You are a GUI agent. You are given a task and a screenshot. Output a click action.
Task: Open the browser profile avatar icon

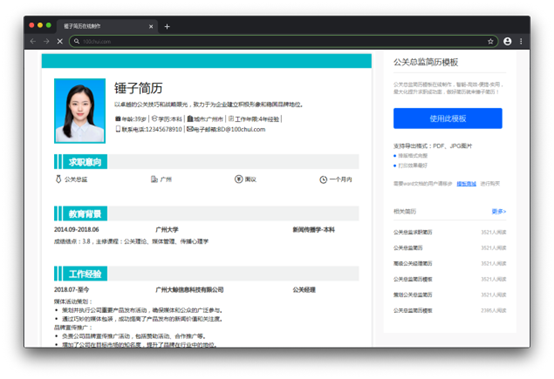pyautogui.click(x=507, y=41)
